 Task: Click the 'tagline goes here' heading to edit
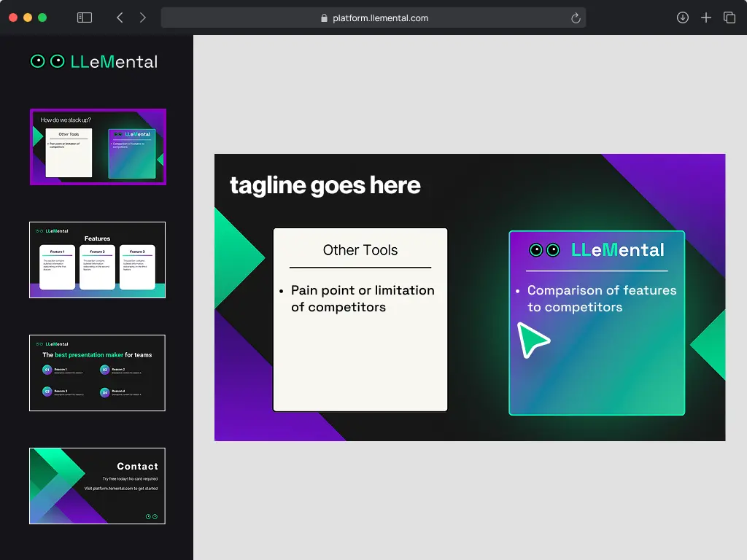pyautogui.click(x=325, y=185)
